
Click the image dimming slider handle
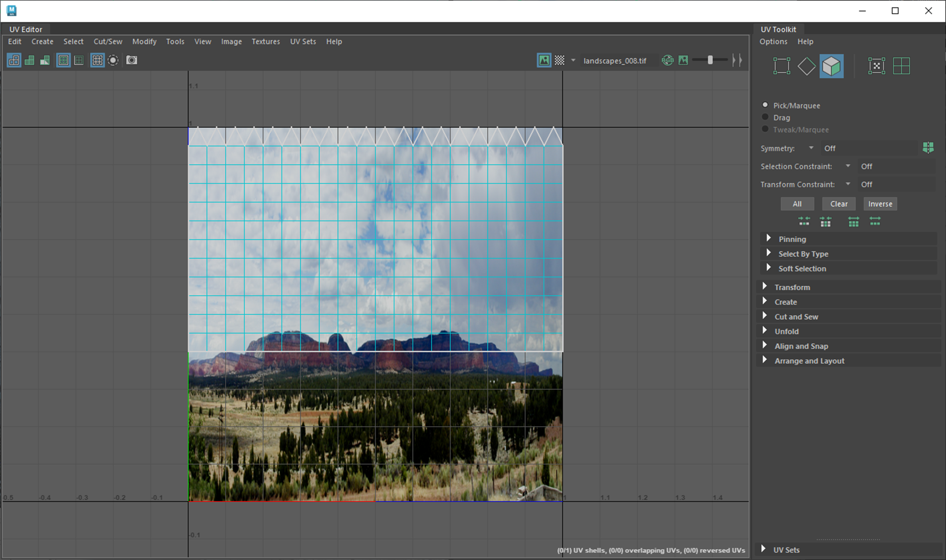tap(710, 60)
